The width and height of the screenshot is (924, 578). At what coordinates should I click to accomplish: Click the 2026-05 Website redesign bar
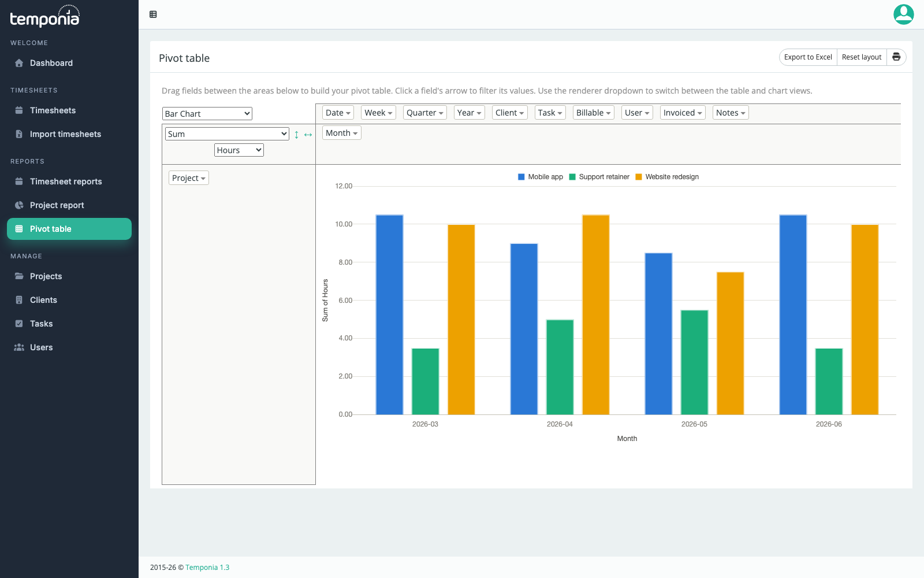click(x=730, y=343)
